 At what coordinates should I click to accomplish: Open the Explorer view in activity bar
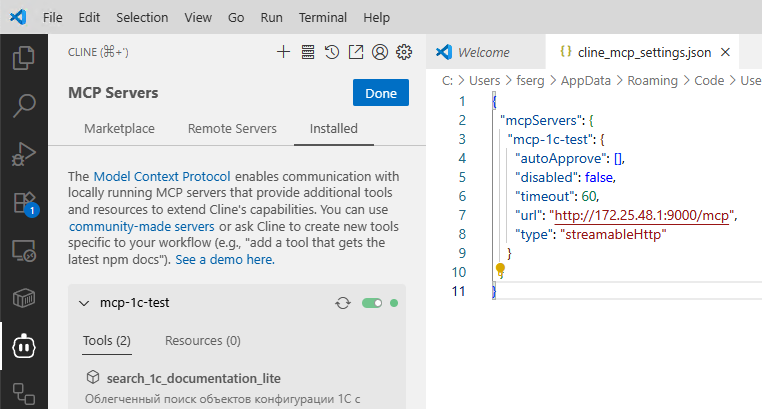pos(23,58)
